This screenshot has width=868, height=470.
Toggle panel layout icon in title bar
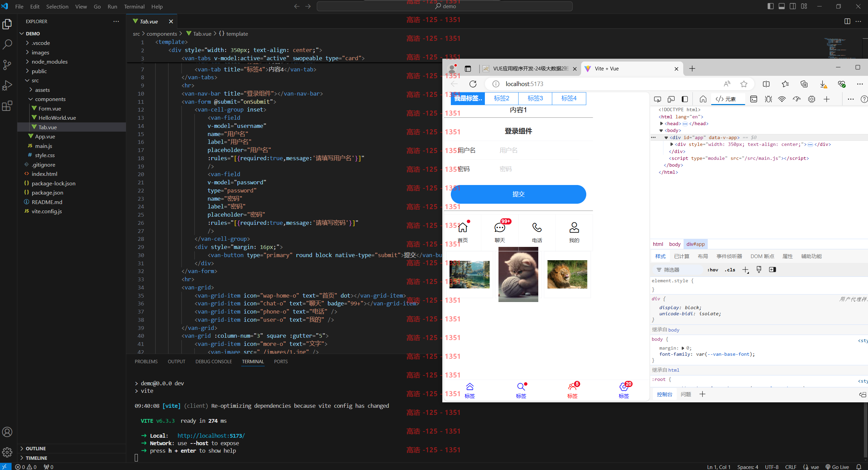(782, 6)
